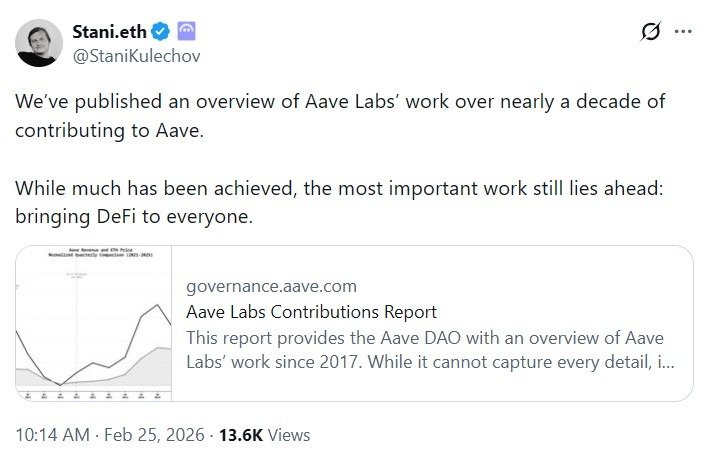The height and width of the screenshot is (457, 706).
Task: Open 'Aave Labs Contributions Report' card title
Action: (x=311, y=312)
